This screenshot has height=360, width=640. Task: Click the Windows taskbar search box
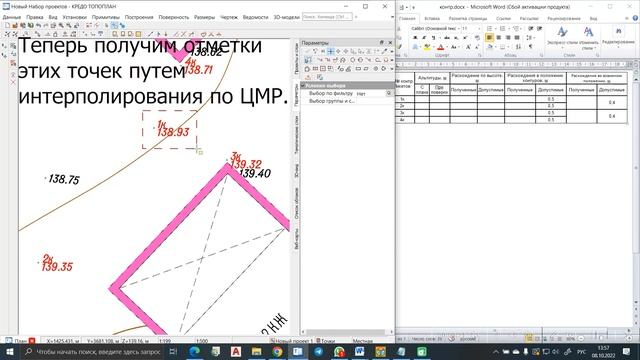[93, 351]
